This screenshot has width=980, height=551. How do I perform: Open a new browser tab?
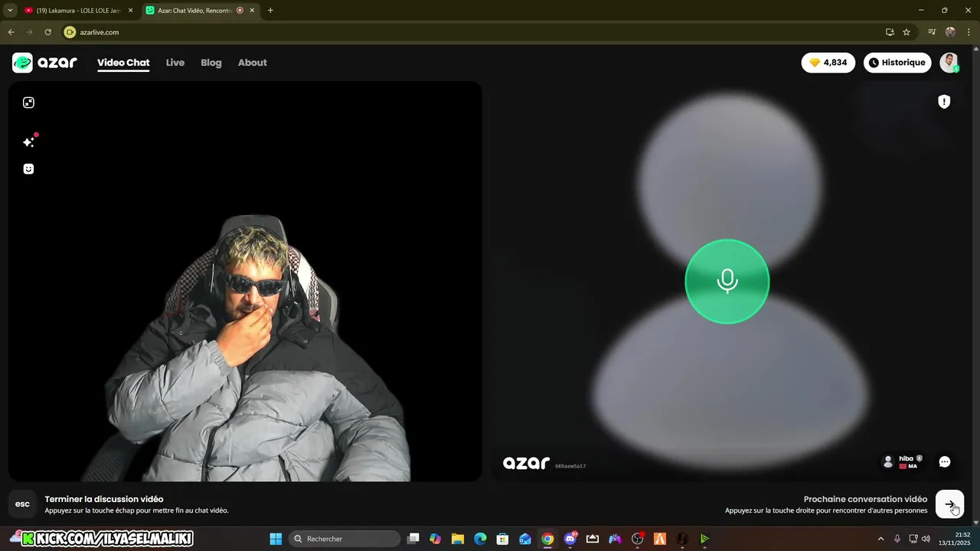270,11
